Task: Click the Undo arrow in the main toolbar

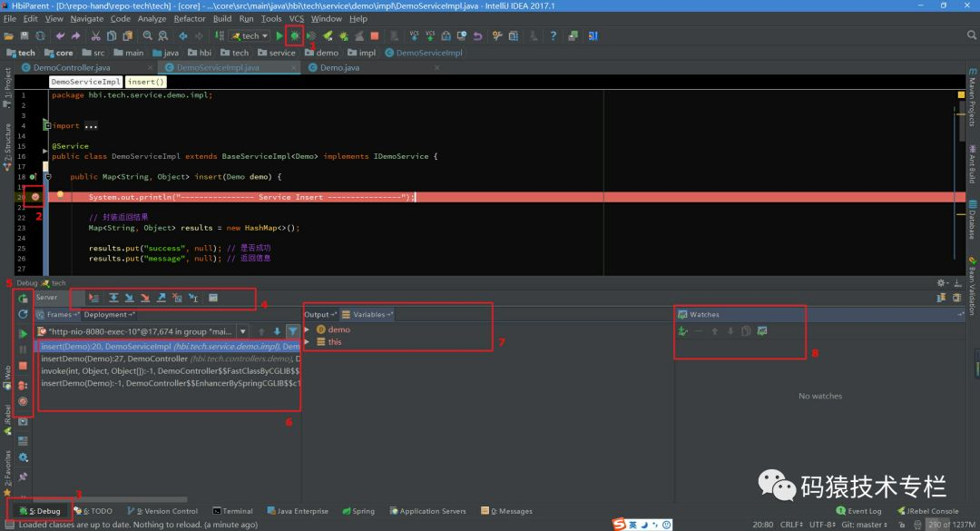Action: point(60,36)
